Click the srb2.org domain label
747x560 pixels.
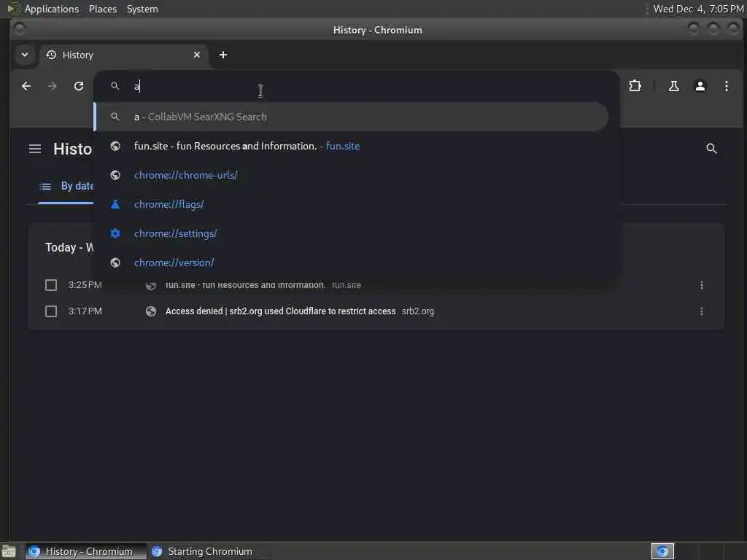[x=417, y=311]
